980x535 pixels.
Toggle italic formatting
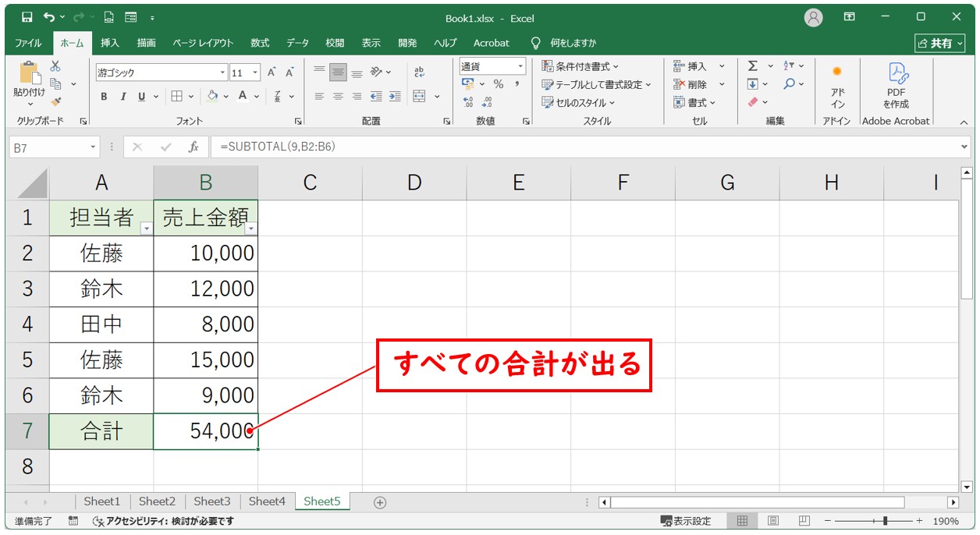[123, 97]
